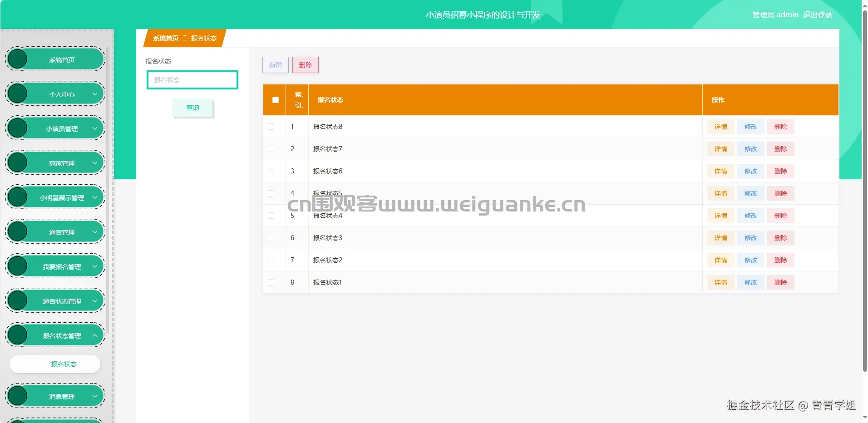The width and height of the screenshot is (868, 423).
Task: Select the 报名状态 submenu item
Action: pos(55,364)
